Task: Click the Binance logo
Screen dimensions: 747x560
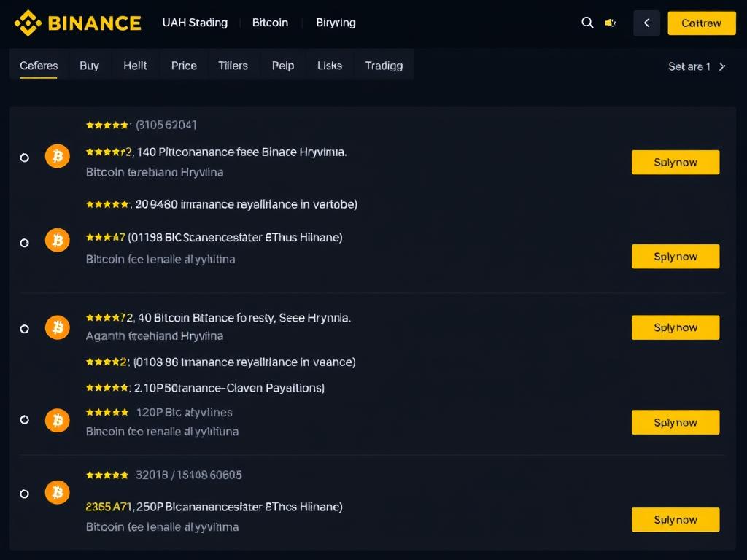Action: click(x=77, y=23)
